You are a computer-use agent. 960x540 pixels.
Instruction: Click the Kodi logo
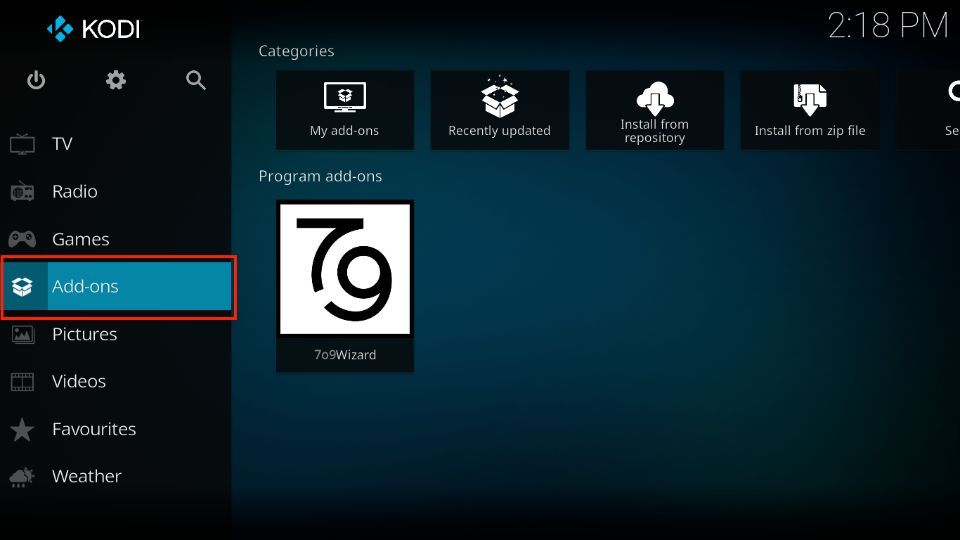[93, 29]
